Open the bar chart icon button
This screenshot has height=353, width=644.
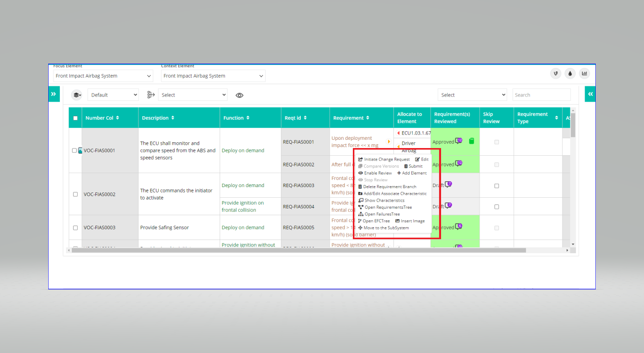[x=585, y=74]
